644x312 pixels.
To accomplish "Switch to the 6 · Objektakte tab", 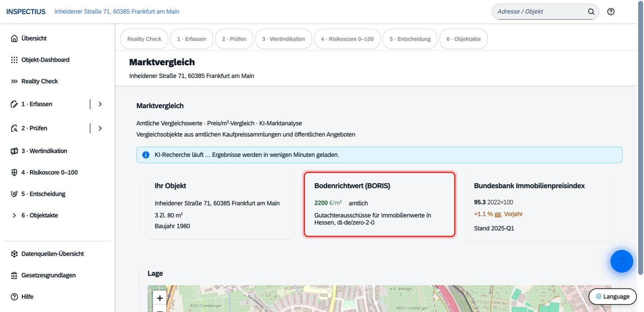I will [x=463, y=39].
